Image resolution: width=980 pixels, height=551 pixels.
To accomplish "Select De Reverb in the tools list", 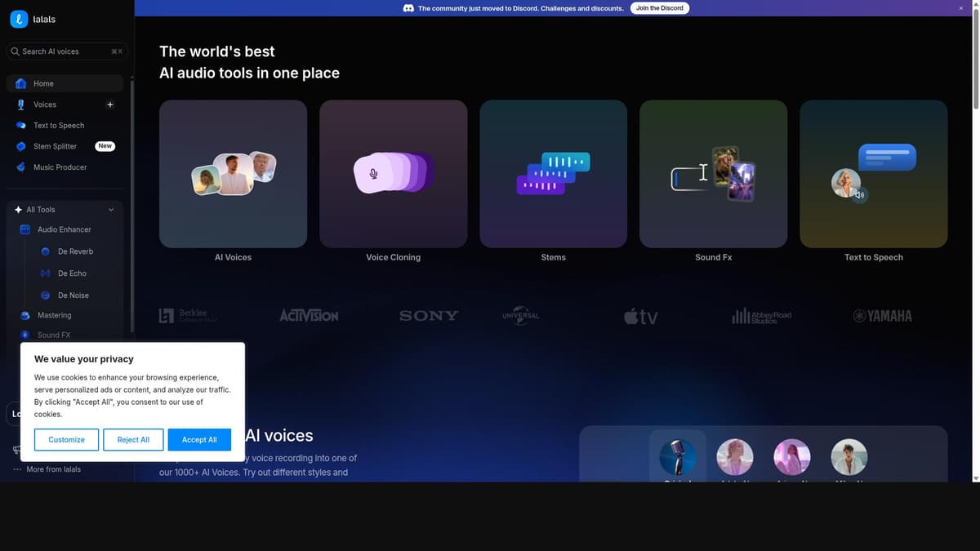I will (x=76, y=251).
